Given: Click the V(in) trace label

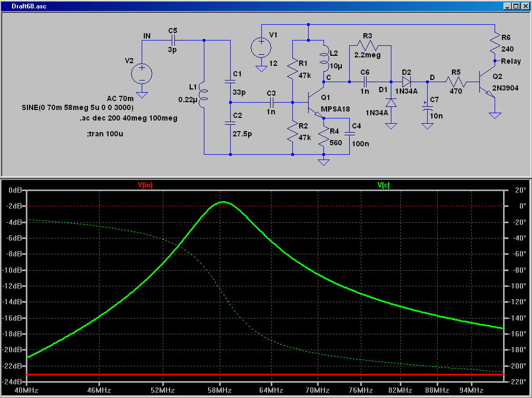Looking at the screenshot, I should (145, 185).
